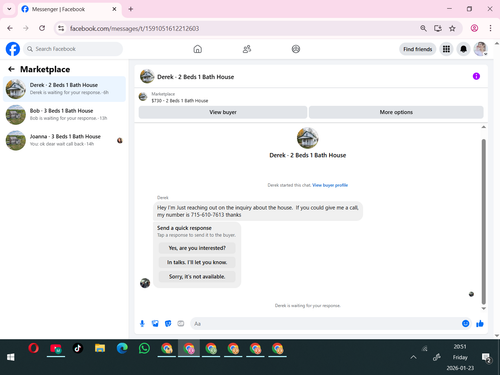Open TikTok from the taskbar
The image size is (500, 375).
click(78, 349)
